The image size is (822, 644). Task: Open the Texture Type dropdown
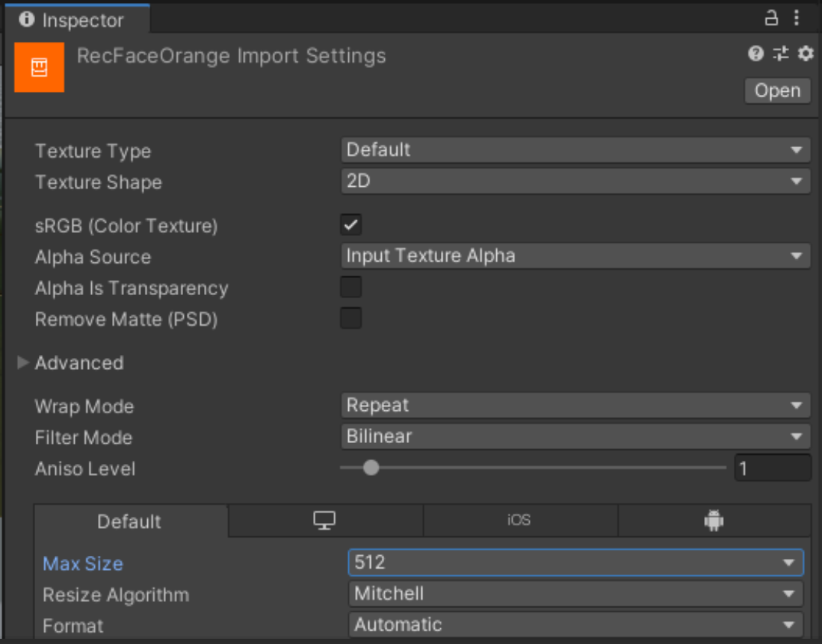(575, 149)
